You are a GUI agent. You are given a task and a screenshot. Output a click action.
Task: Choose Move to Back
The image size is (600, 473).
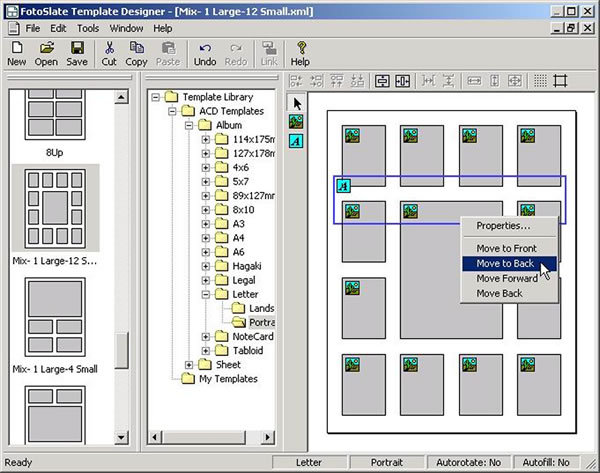click(x=509, y=263)
